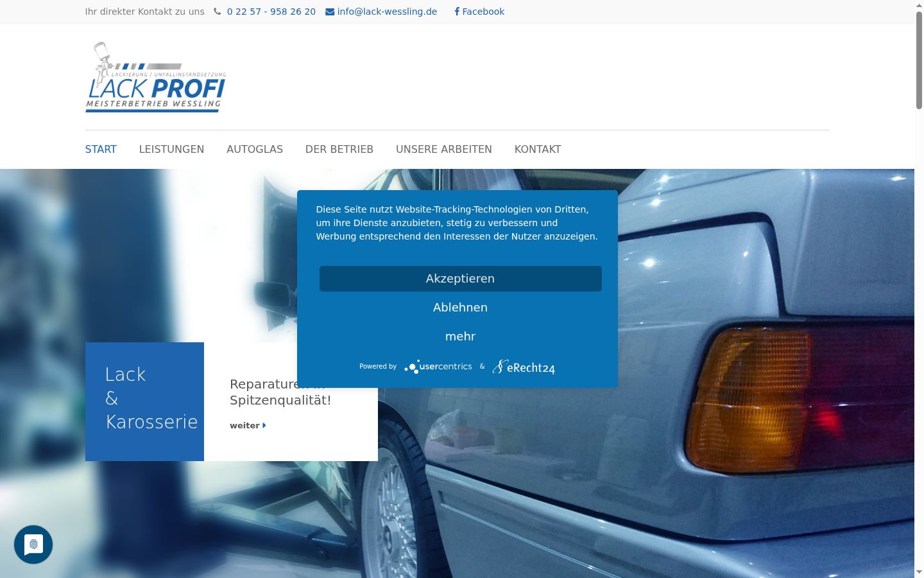Click the 'Reparaturen in Spitzenqualität!' heading

pos(280,392)
